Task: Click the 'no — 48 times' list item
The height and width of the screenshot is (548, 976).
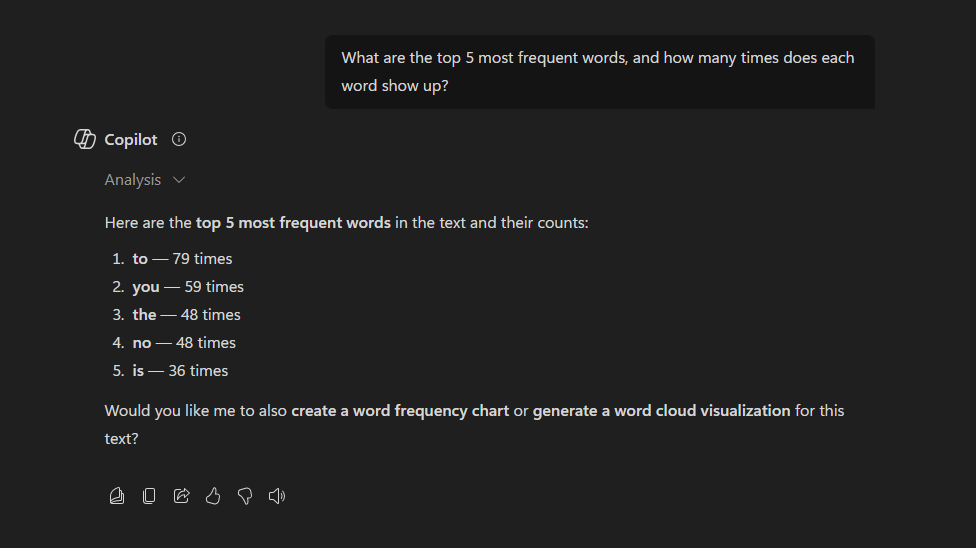Action: tap(184, 343)
